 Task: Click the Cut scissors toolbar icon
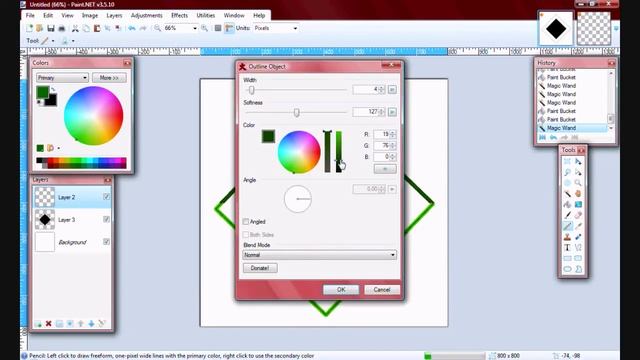[x=75, y=28]
